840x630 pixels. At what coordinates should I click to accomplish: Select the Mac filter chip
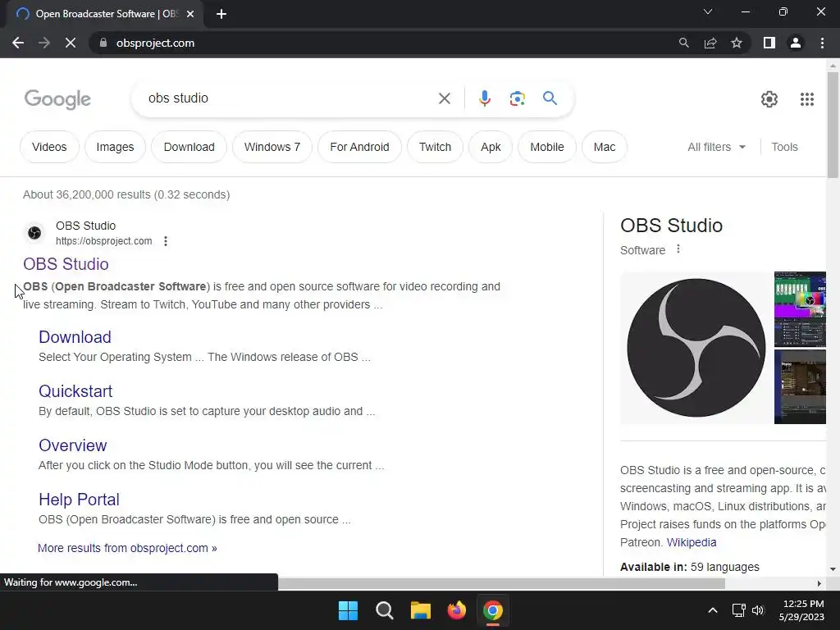(605, 147)
